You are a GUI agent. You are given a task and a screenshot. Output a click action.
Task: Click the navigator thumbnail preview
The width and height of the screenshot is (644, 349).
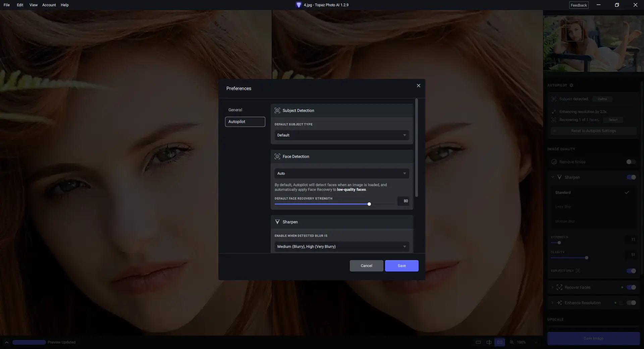pos(593,44)
